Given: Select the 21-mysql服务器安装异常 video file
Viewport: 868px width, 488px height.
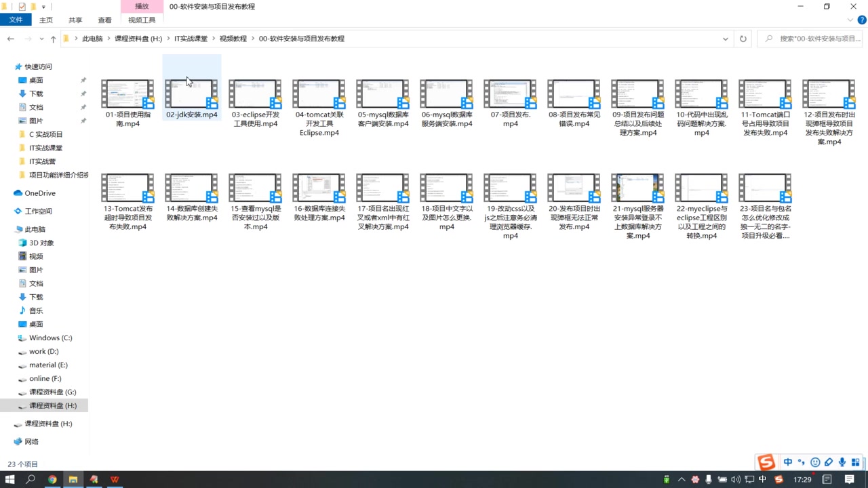Looking at the screenshot, I should (x=637, y=205).
